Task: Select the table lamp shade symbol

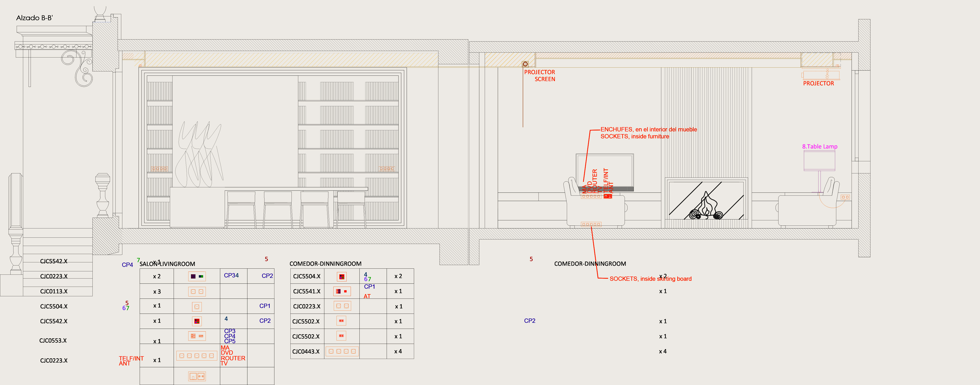Action: [x=819, y=161]
